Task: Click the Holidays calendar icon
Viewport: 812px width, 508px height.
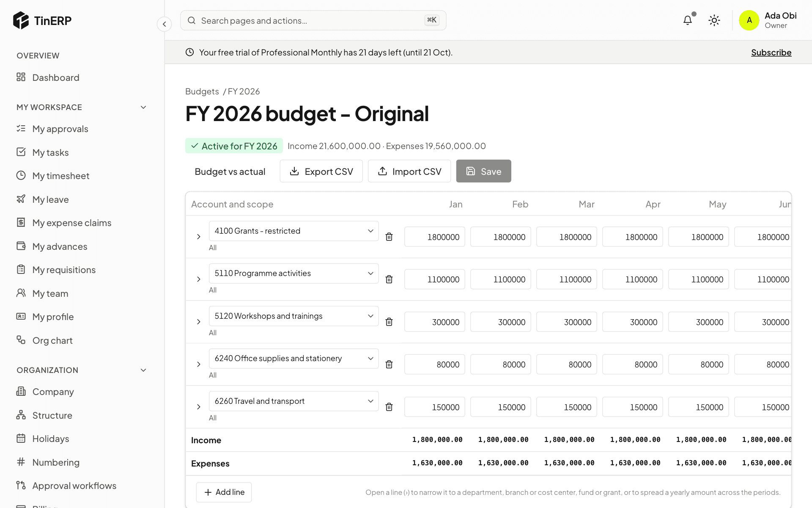Action: click(21, 438)
